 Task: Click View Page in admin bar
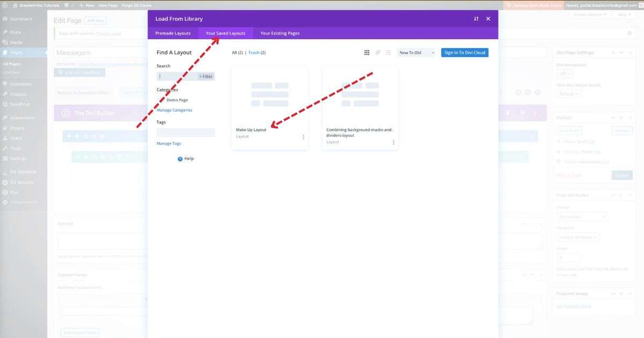(108, 5)
